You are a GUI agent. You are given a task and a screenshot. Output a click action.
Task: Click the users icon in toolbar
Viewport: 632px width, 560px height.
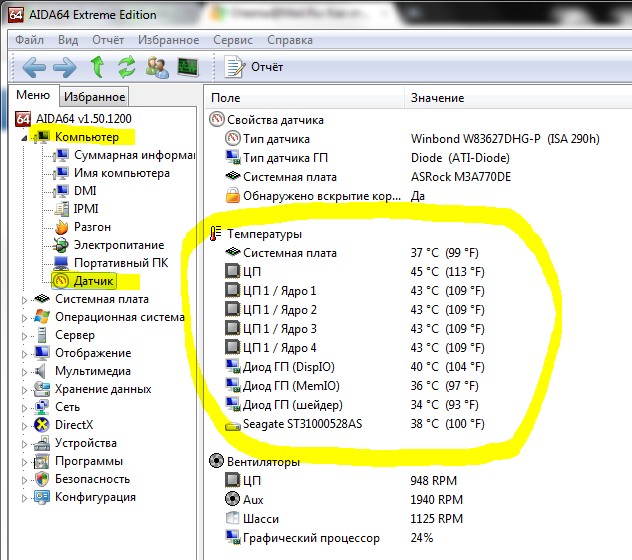coord(157,68)
